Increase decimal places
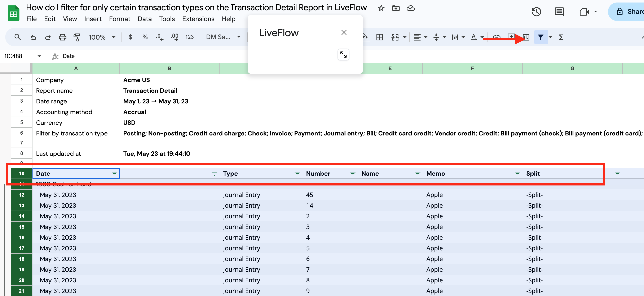 175,37
